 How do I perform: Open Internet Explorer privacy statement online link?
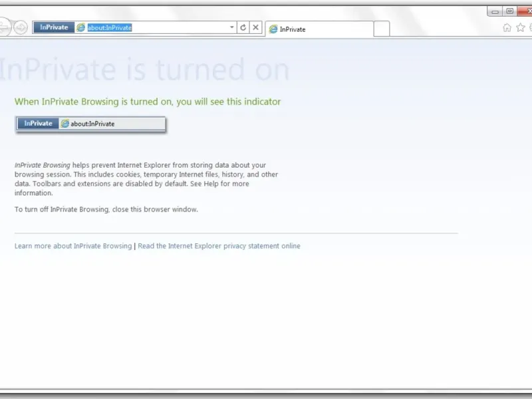coord(219,246)
